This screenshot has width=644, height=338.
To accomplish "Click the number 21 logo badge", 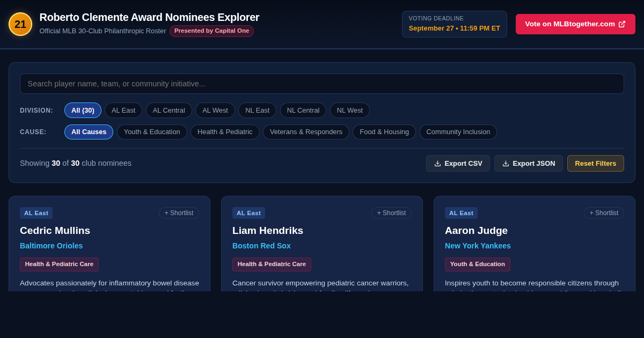I will (x=20, y=24).
